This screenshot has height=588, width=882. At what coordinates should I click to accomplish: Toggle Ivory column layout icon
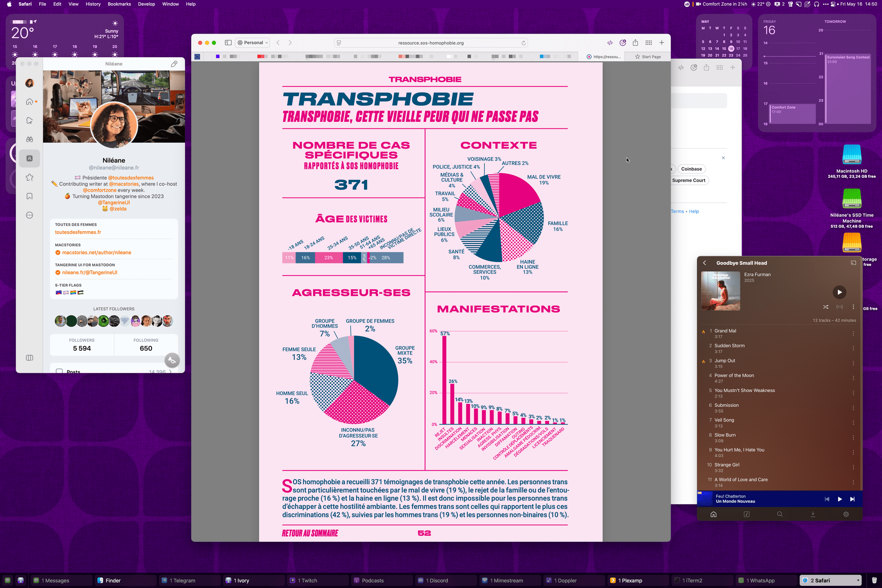[29, 358]
